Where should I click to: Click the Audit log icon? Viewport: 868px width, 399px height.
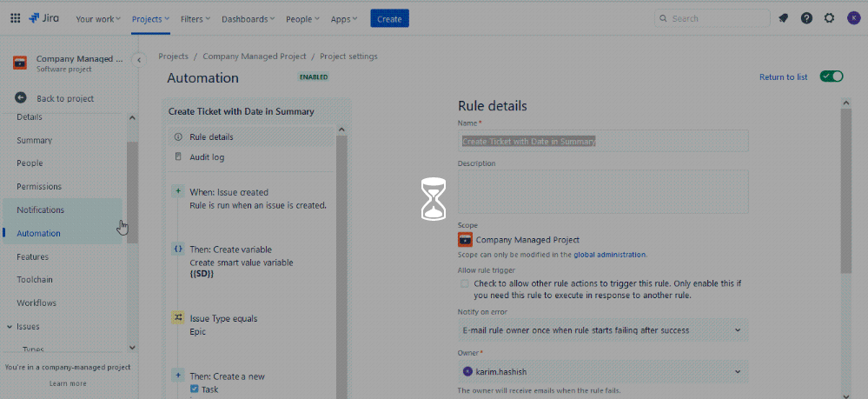tap(178, 156)
